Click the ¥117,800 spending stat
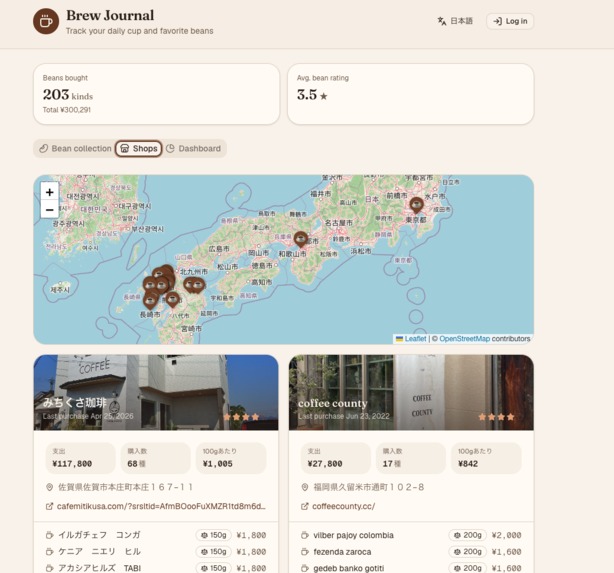Viewport: 614px width, 573px height. point(81,458)
